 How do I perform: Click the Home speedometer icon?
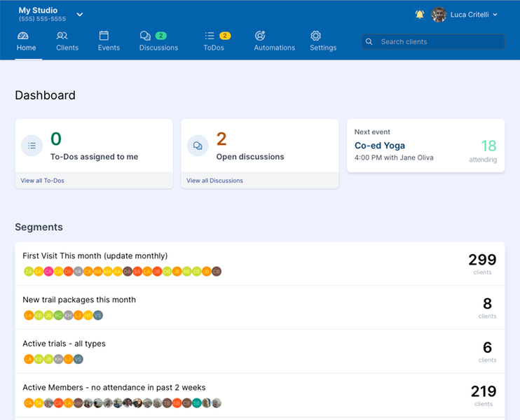(23, 36)
